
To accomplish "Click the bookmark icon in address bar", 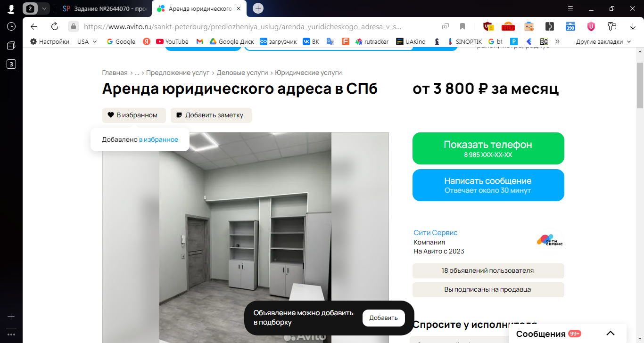I will (462, 26).
